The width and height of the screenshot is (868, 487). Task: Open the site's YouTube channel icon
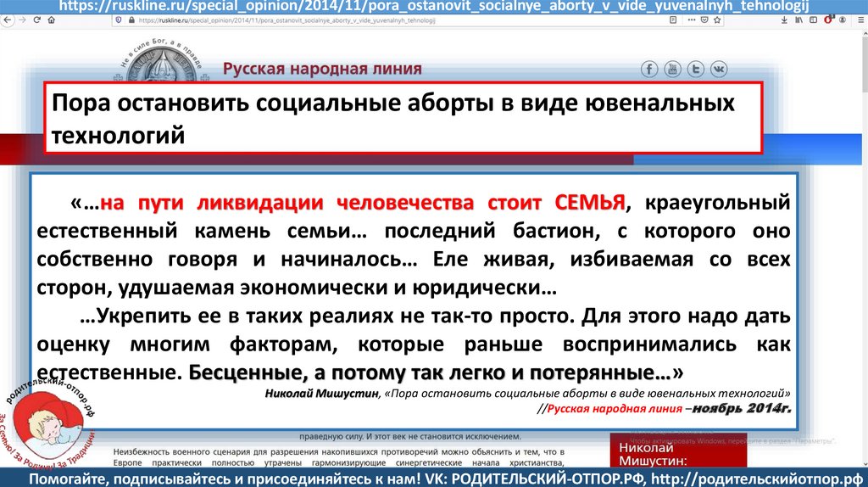point(672,70)
